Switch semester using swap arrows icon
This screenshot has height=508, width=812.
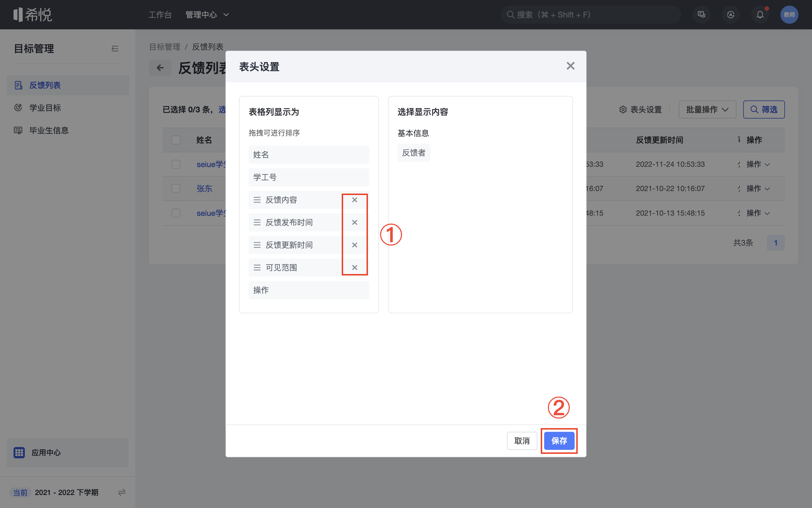(122, 492)
